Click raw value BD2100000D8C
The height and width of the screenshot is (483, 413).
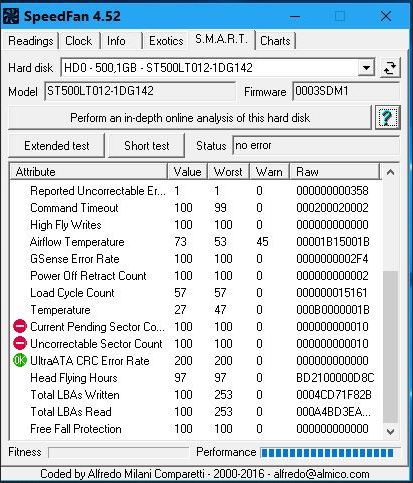click(335, 378)
